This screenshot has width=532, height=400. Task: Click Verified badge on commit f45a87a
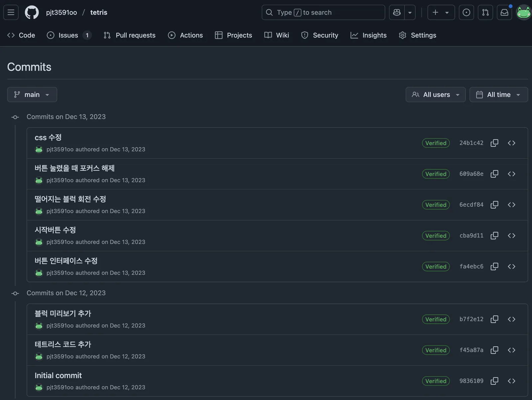[436, 350]
